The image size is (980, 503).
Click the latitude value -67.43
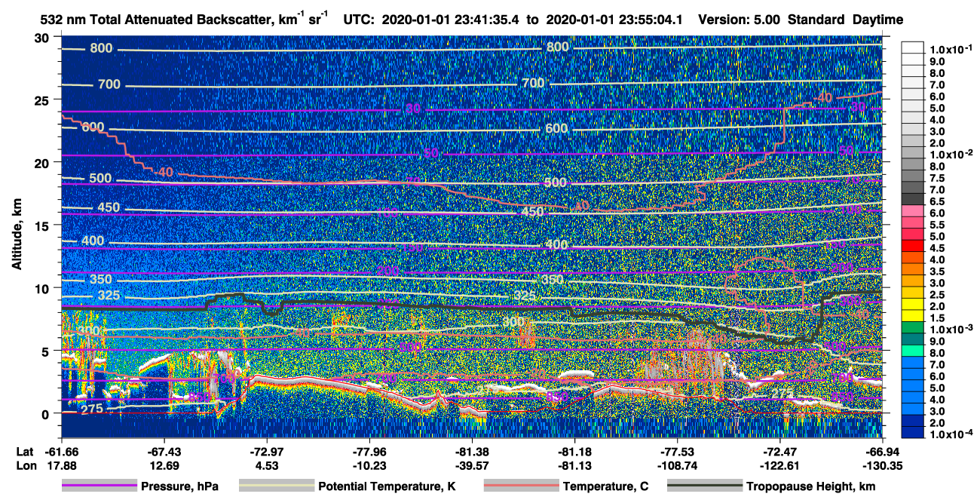164,451
